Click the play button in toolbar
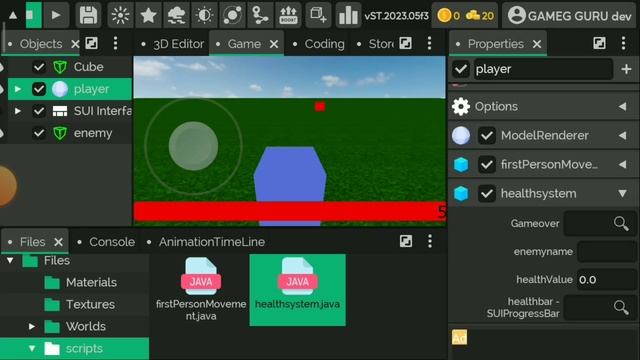This screenshot has height=360, width=640. (56, 15)
